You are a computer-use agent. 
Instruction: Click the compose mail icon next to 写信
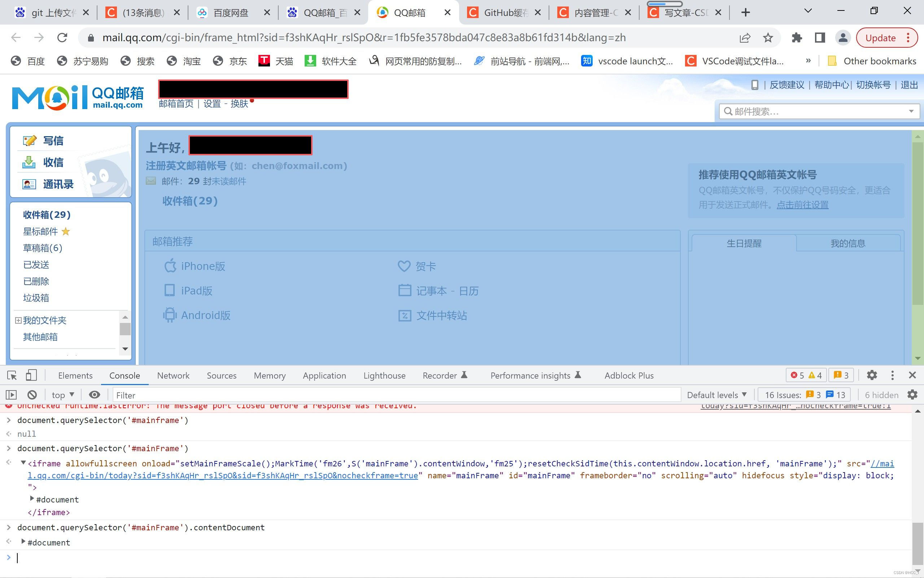tap(29, 141)
